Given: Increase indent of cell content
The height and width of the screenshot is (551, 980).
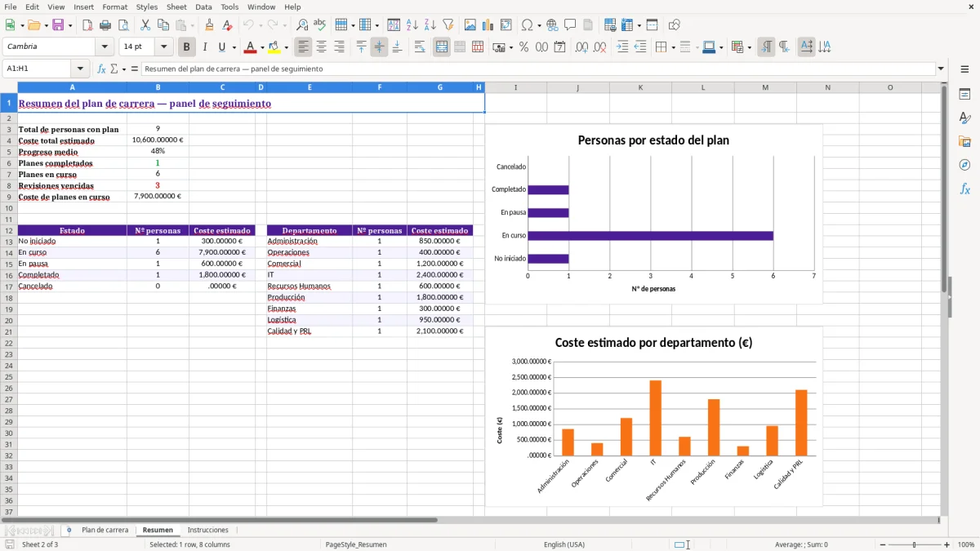Looking at the screenshot, I should [x=622, y=47].
